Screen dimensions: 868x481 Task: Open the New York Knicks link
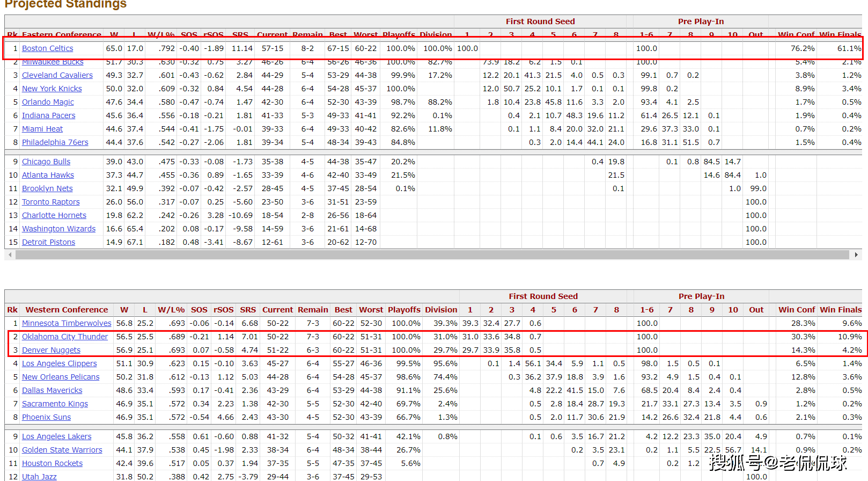pyautogui.click(x=52, y=89)
